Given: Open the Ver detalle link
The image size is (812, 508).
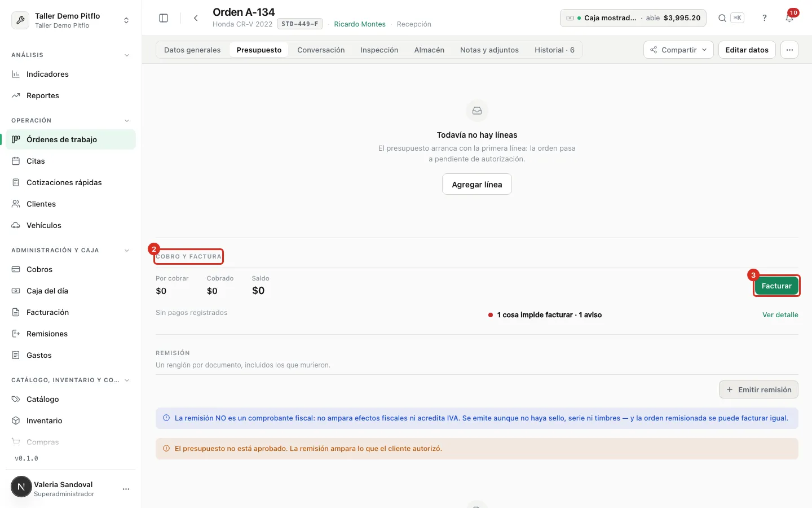Looking at the screenshot, I should pos(780,315).
